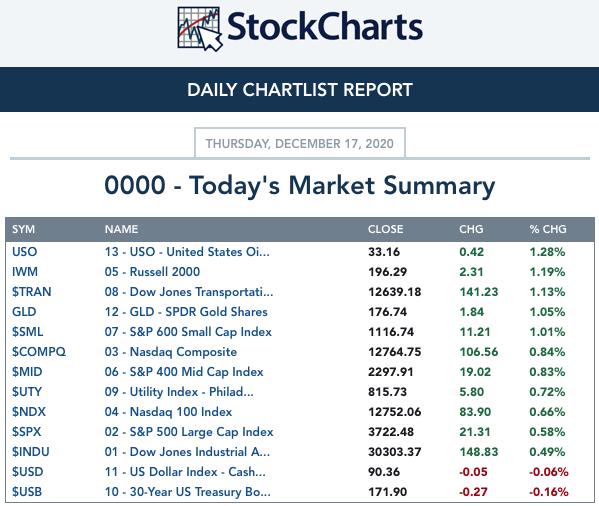The image size is (599, 506).
Task: Click the SYM column header
Action: click(23, 229)
